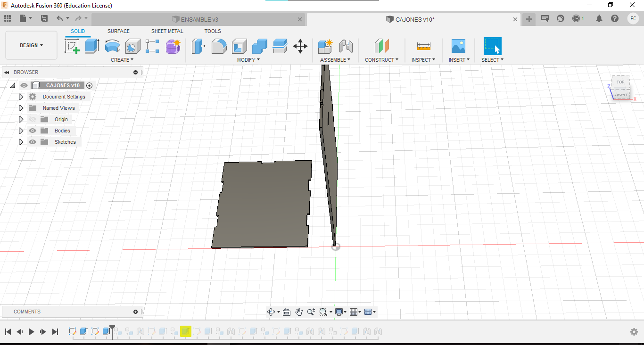Click the highlighted yellow timeline feature
This screenshot has height=345, width=644.
pos(185,331)
